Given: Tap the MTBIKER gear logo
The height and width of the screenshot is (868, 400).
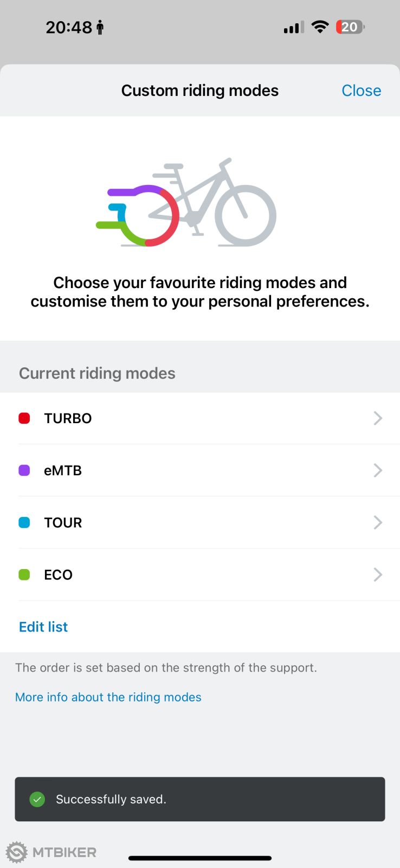Looking at the screenshot, I should 17,852.
